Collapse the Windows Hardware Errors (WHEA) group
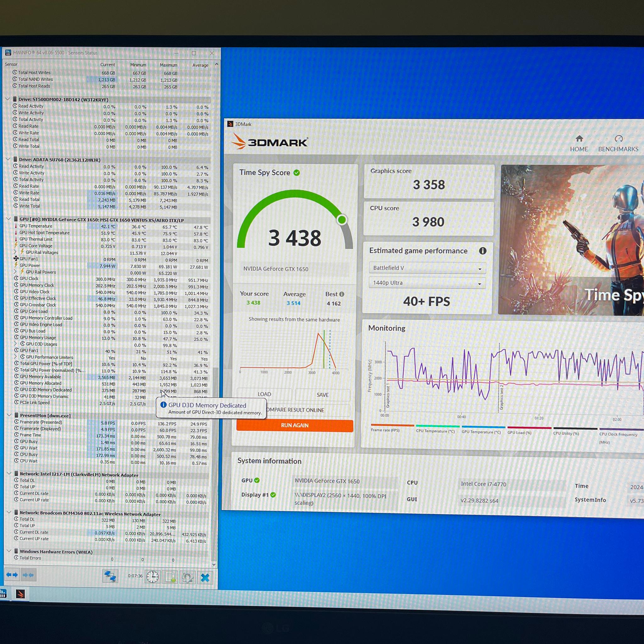Viewport: 644px width, 644px height. point(9,551)
